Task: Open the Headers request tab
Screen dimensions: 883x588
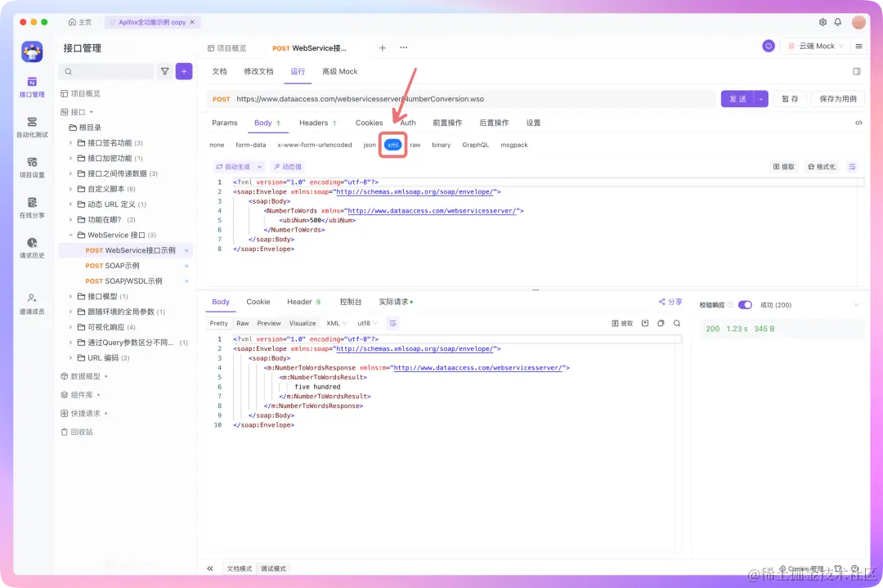Action: tap(317, 123)
